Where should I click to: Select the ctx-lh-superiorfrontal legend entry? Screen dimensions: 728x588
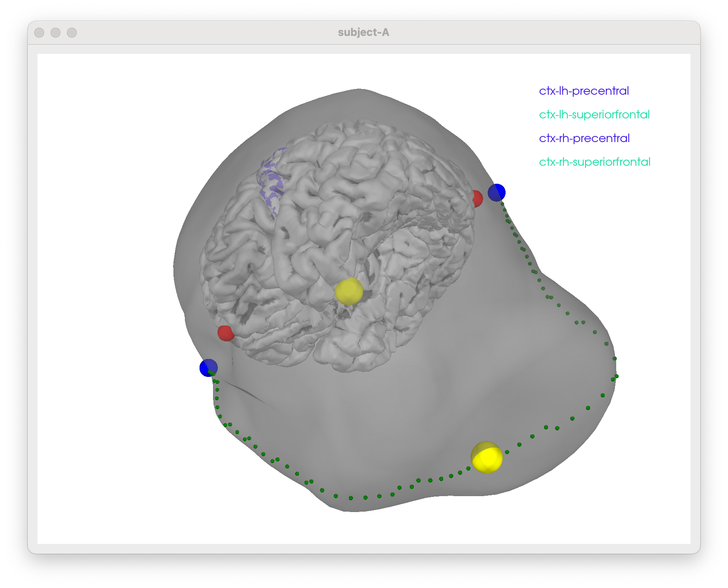point(594,114)
